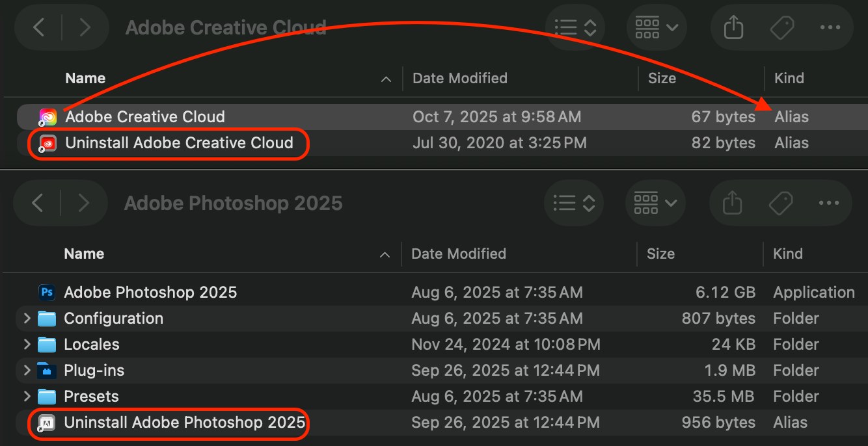This screenshot has height=446, width=868.
Task: Click the date 'Oct 7, 2025 at 9:58 AM'
Action: (x=497, y=117)
